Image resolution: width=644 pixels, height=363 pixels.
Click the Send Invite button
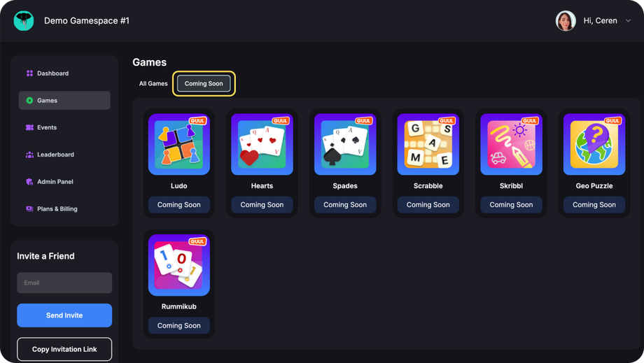[x=64, y=315]
